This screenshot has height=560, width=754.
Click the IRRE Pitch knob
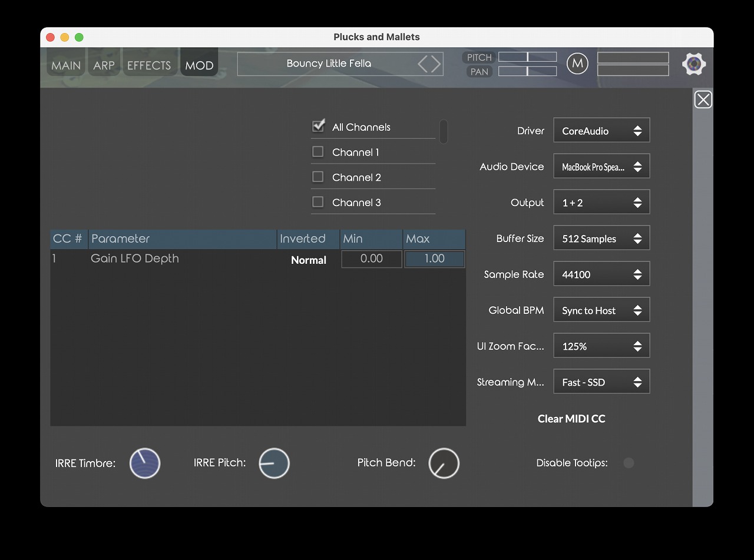pyautogui.click(x=274, y=463)
